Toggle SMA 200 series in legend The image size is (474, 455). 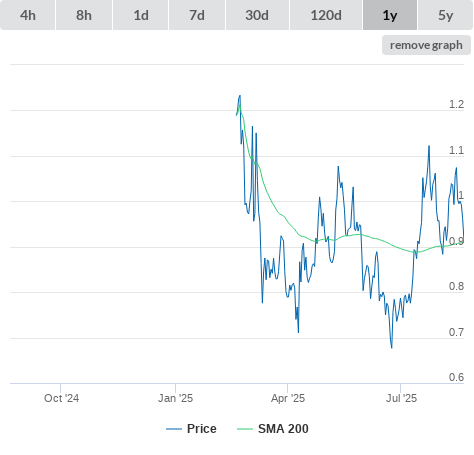click(x=283, y=429)
